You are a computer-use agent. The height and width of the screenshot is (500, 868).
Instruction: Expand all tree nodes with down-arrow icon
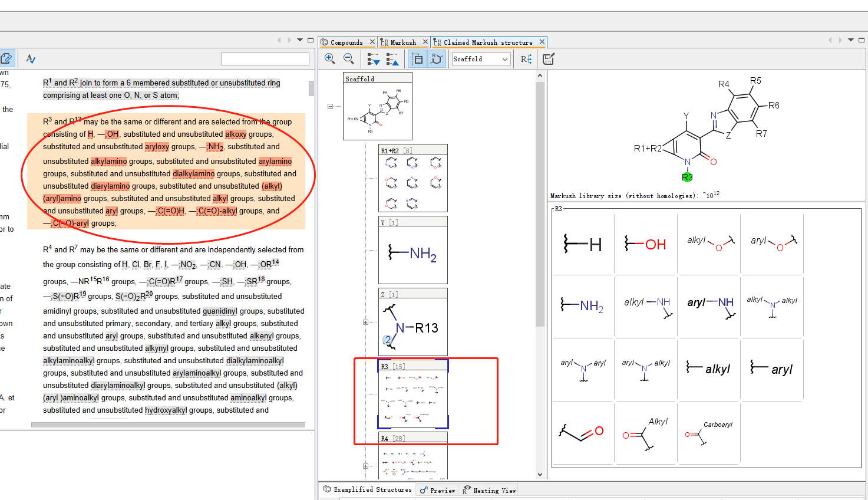tap(374, 59)
